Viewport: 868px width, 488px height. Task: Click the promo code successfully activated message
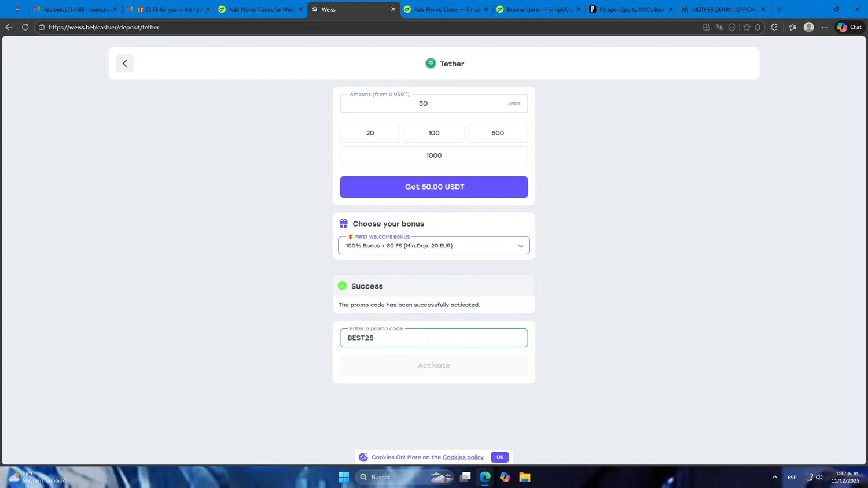click(x=409, y=305)
